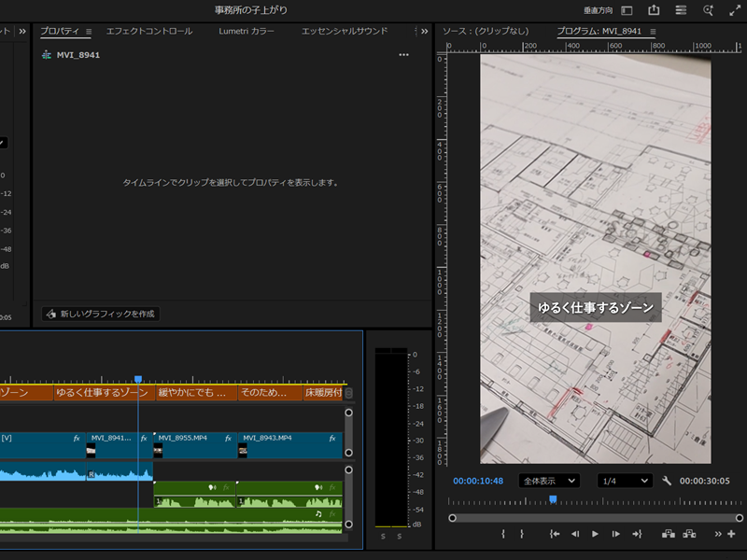Open the wrench settings in Program monitor
The image size is (747, 560).
667,481
